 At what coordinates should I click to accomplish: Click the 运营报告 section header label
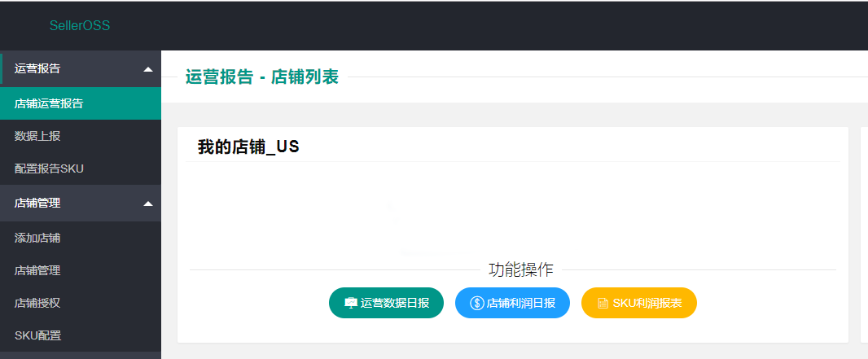pos(37,68)
